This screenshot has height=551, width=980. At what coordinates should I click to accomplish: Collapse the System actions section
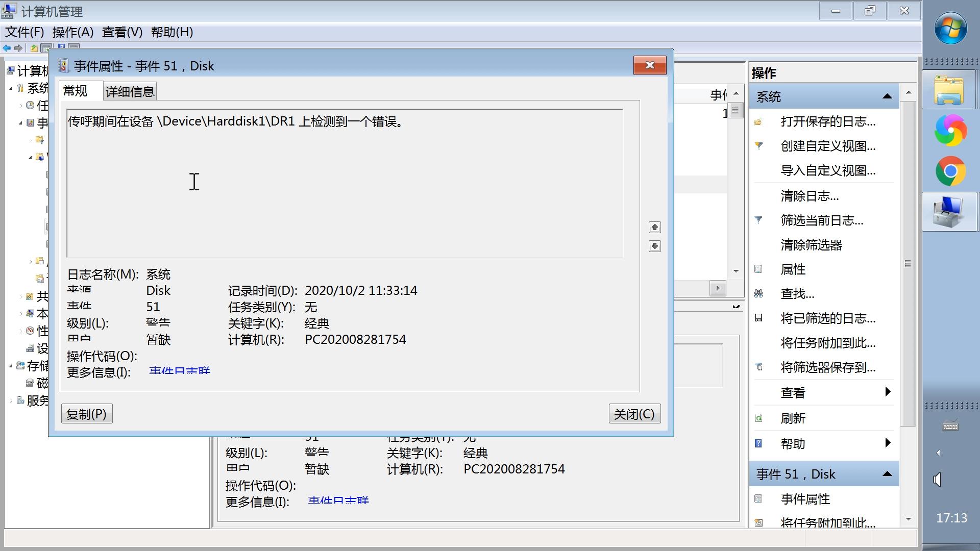pos(887,96)
